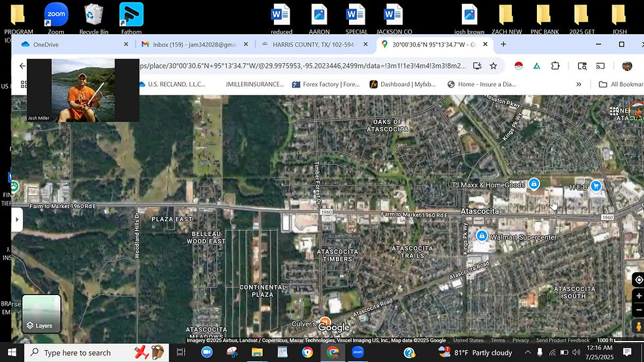644x362 pixels.
Task: Open the notifications action center
Action: point(627,352)
